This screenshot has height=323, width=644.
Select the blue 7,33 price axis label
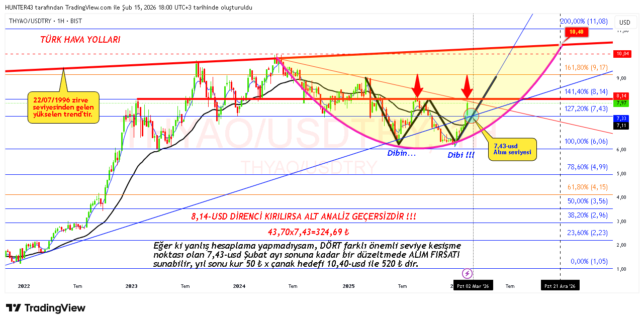(621, 118)
